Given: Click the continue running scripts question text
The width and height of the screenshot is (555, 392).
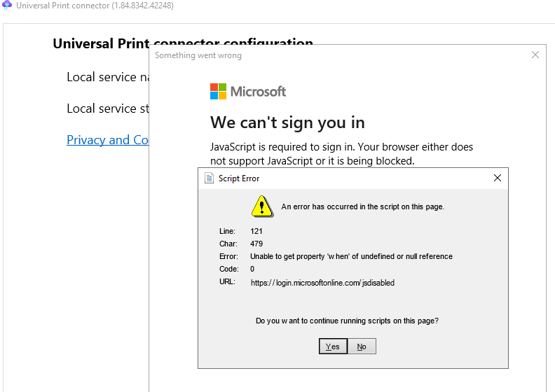Looking at the screenshot, I should coord(347,321).
